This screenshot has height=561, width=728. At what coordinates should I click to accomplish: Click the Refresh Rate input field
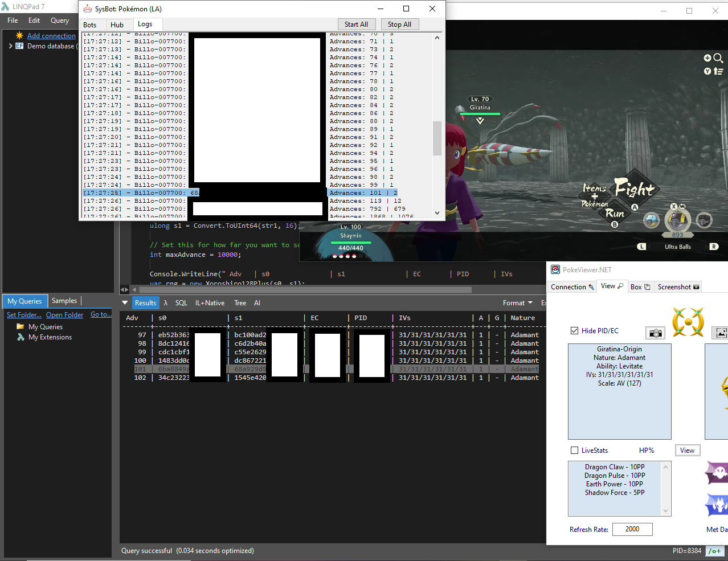[x=632, y=529]
